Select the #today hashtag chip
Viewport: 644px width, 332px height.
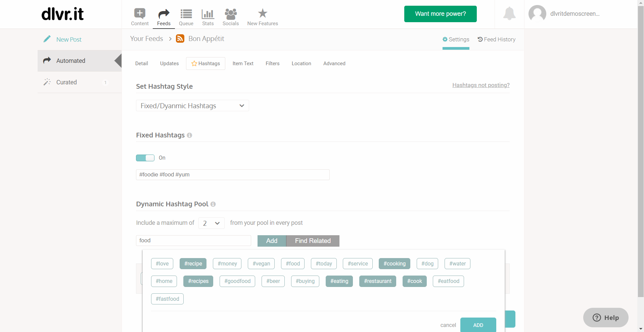click(324, 264)
